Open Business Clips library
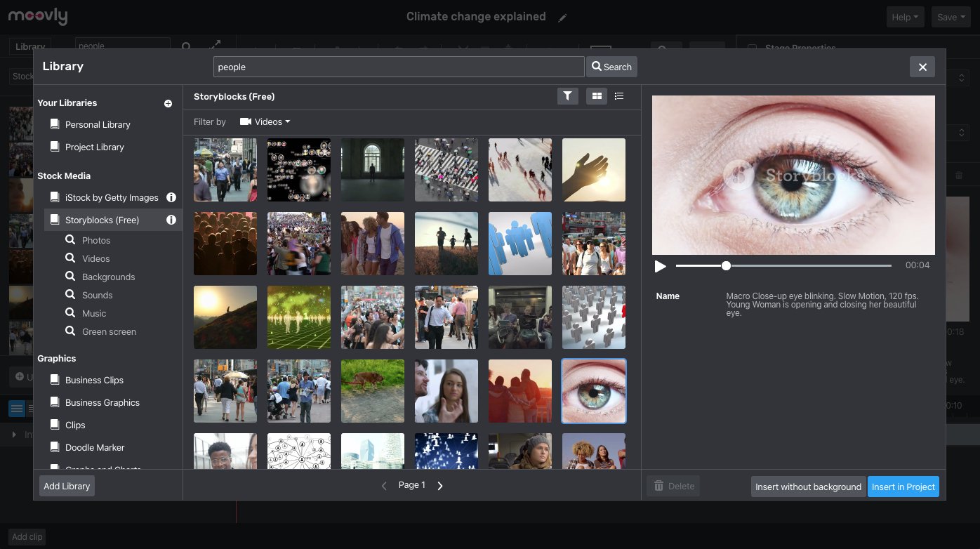The image size is (980, 549). click(x=94, y=380)
